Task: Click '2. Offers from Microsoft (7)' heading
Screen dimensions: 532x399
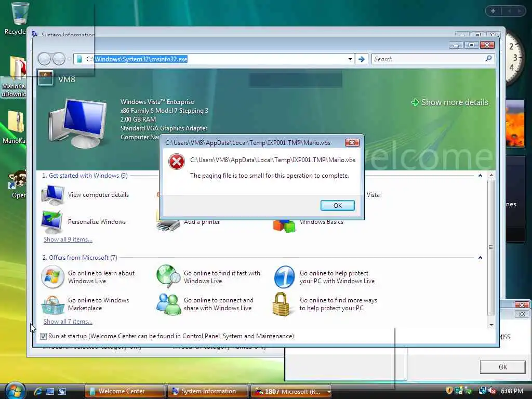Action: coord(79,258)
